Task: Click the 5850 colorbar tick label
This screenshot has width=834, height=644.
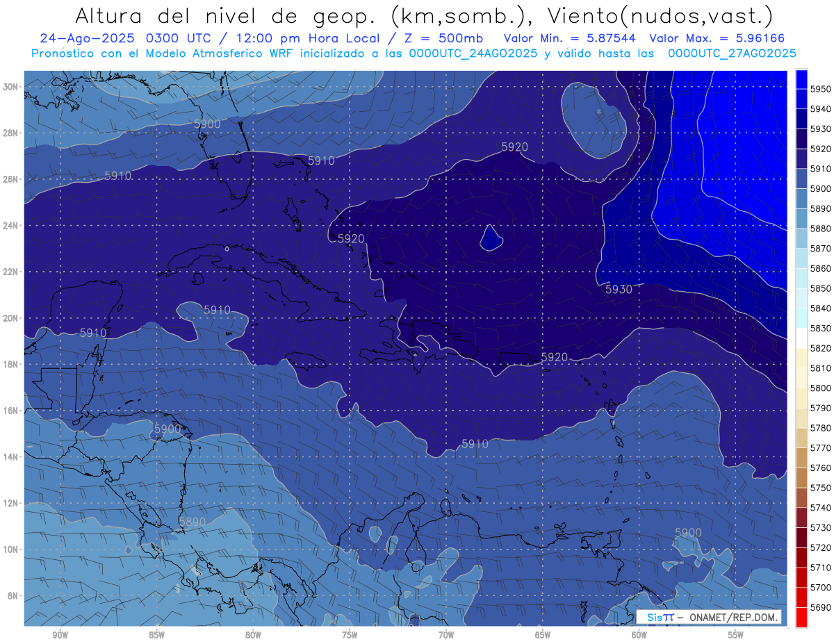Action: tap(820, 288)
